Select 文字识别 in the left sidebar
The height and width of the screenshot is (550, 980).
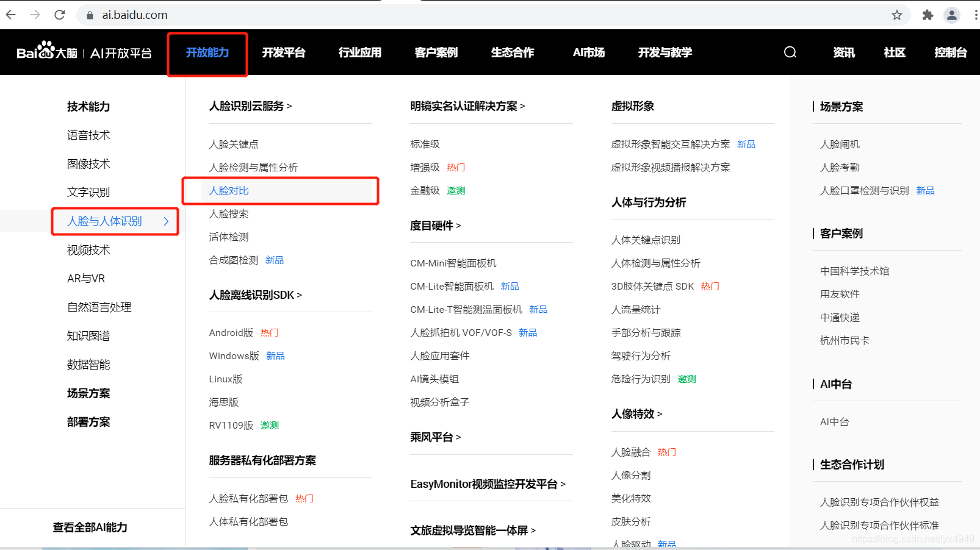point(88,193)
